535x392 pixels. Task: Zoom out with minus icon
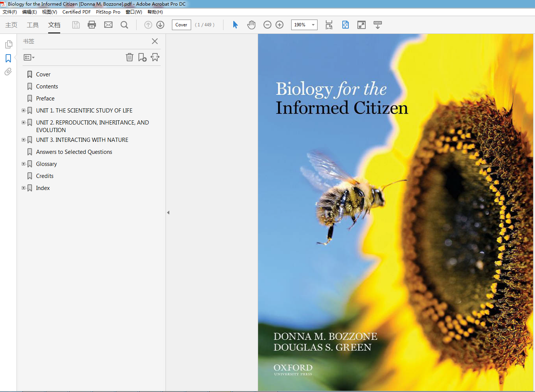coord(267,25)
